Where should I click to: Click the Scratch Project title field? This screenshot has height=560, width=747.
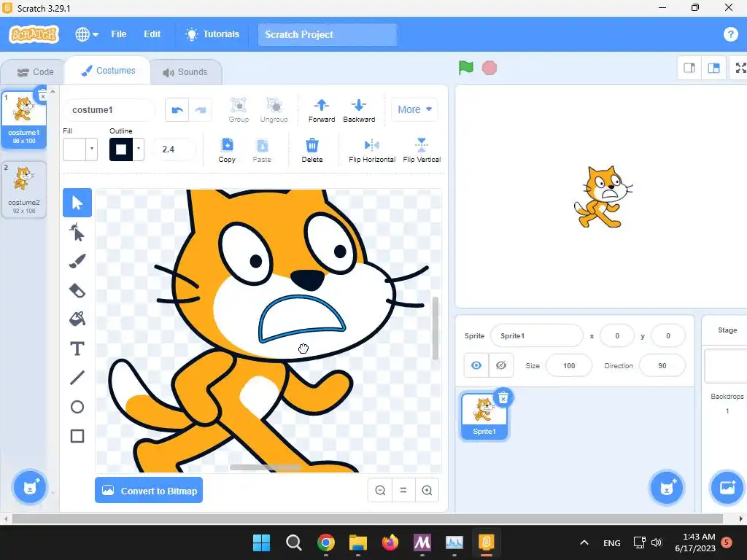pyautogui.click(x=328, y=35)
